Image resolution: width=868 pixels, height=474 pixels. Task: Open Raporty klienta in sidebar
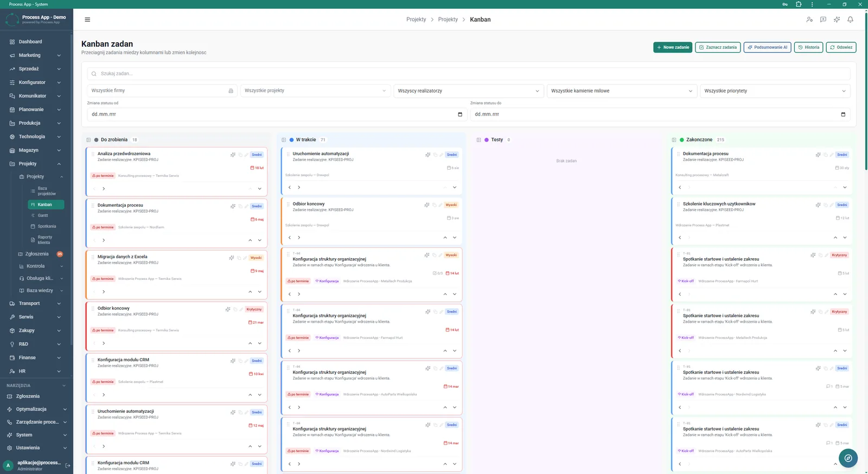46,240
